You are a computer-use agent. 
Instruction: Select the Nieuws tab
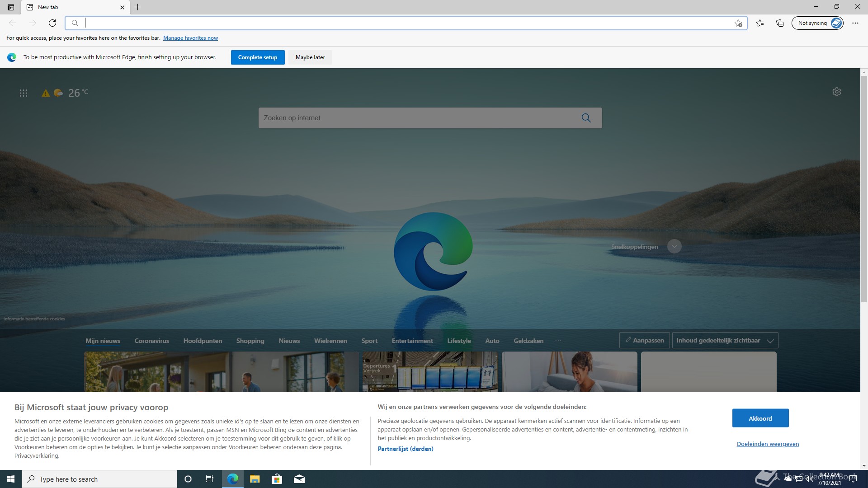click(289, 341)
